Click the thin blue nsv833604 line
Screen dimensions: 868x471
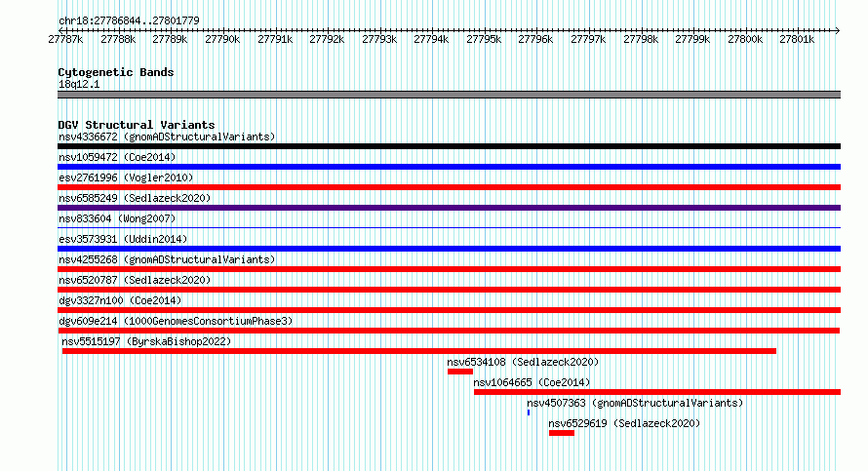tap(449, 227)
